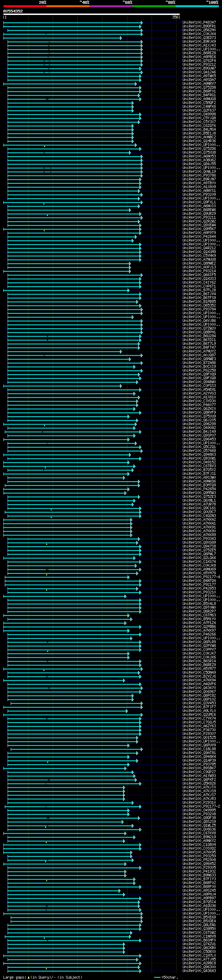Click the alignment bar for UniRef100_Q3ED73
This screenshot has width=222, height=980.
pyautogui.click(x=63, y=38)
